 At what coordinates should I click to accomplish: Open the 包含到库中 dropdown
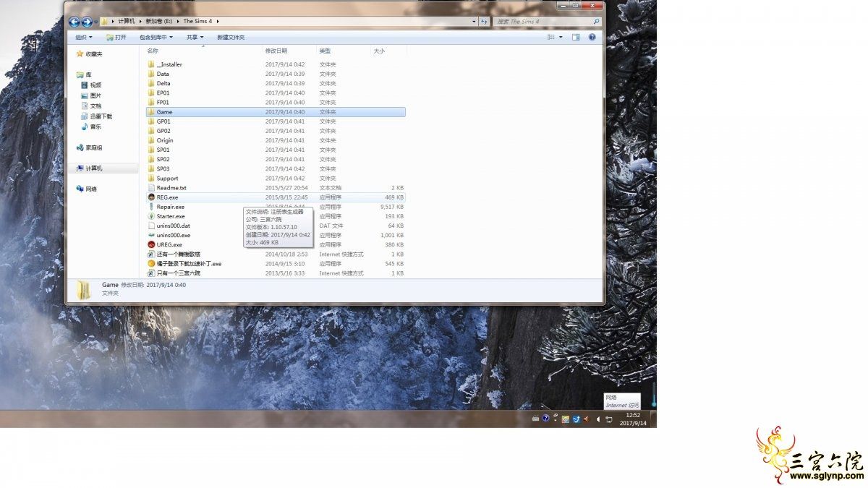click(156, 37)
